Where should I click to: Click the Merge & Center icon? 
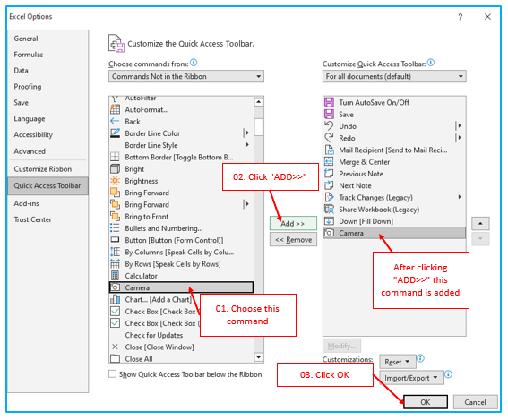pos(329,161)
